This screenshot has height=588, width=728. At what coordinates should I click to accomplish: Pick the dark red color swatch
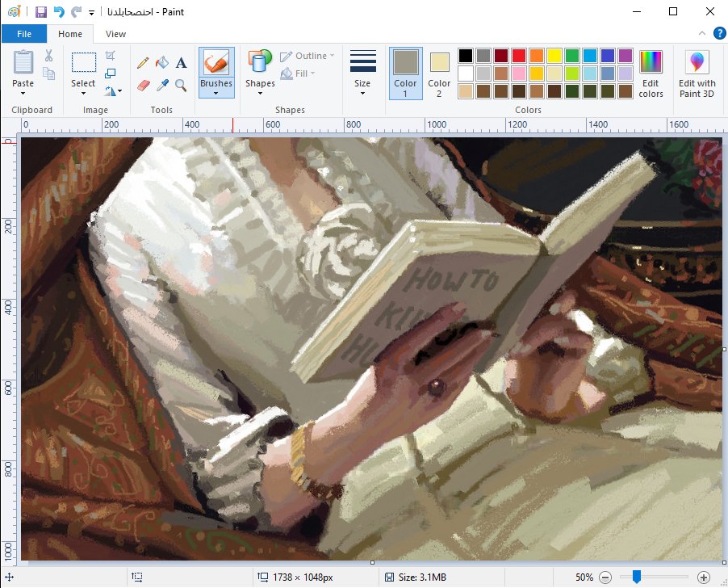501,56
